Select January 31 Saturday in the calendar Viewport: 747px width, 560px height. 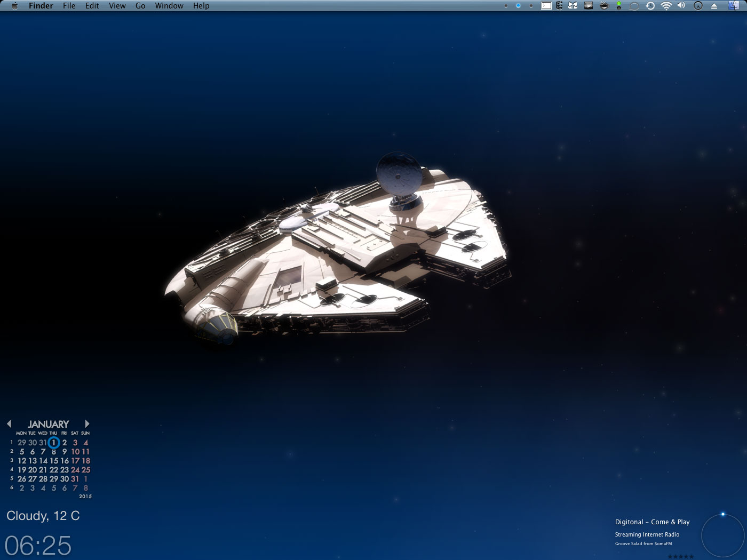click(75, 479)
